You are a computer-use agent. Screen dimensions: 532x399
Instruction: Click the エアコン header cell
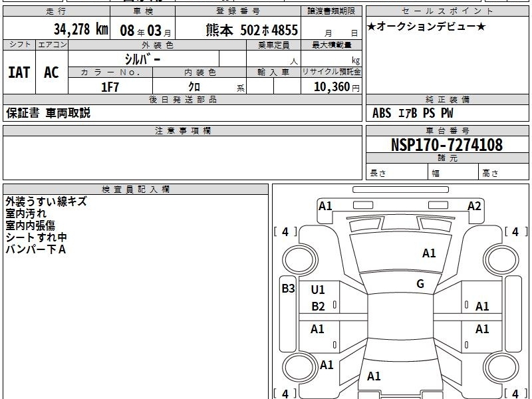pos(52,45)
